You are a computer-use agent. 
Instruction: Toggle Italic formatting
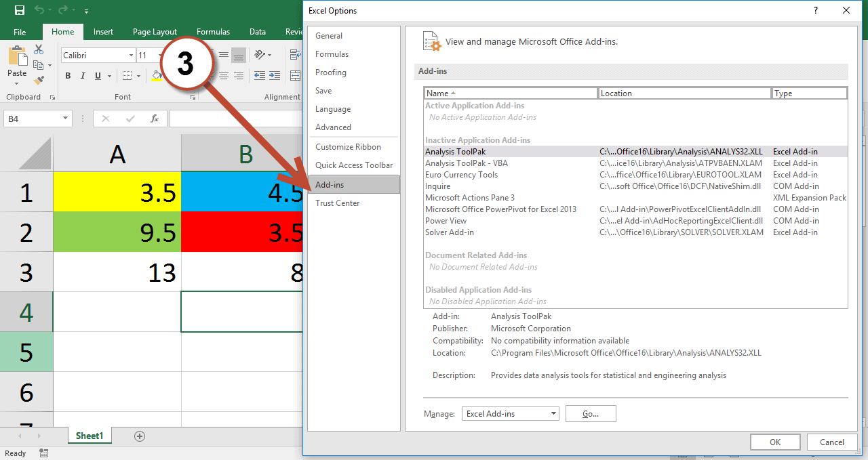(x=83, y=76)
